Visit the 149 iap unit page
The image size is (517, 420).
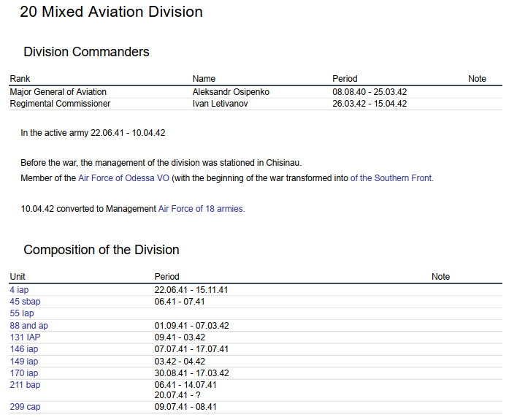[24, 362]
